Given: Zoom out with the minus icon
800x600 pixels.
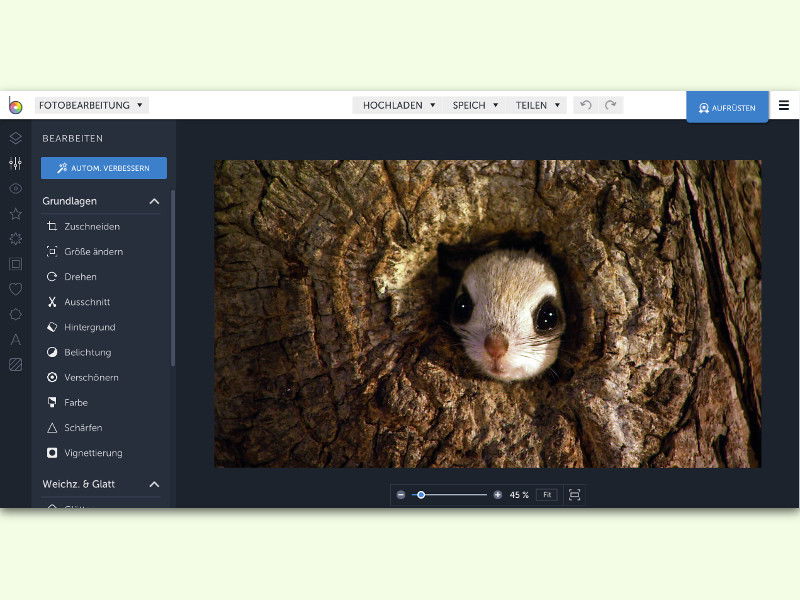Looking at the screenshot, I should pyautogui.click(x=401, y=495).
